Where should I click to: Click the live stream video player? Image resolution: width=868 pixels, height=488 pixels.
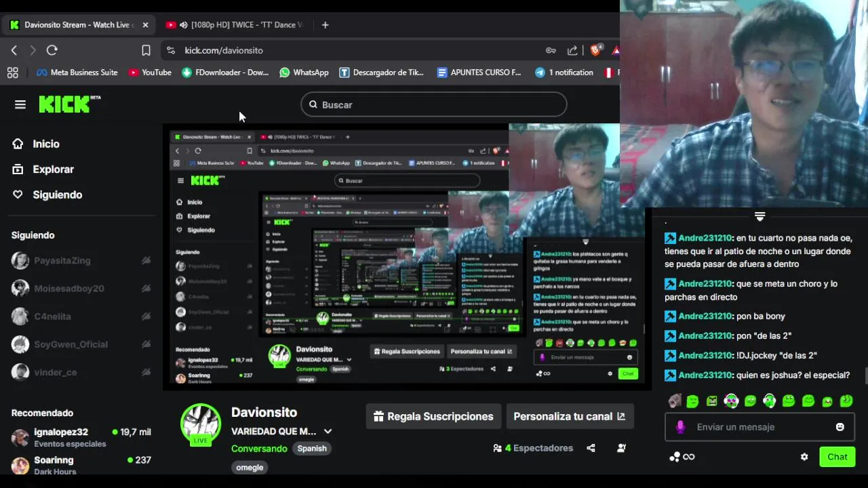coord(407,256)
